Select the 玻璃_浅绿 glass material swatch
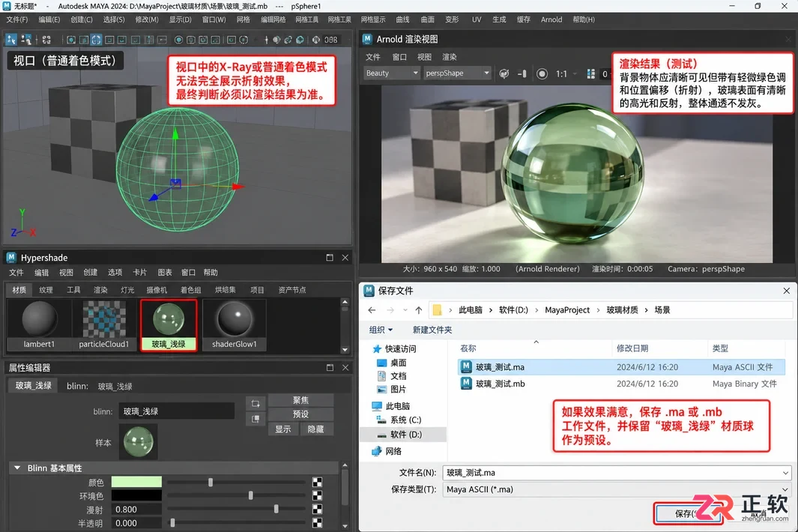This screenshot has height=532, width=798. [x=169, y=324]
